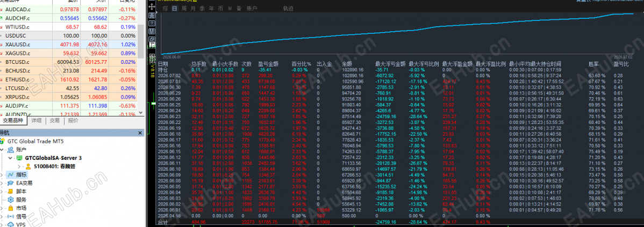Click the 信号 signals broadcast icon
This screenshot has width=644, height=227.
point(10,216)
